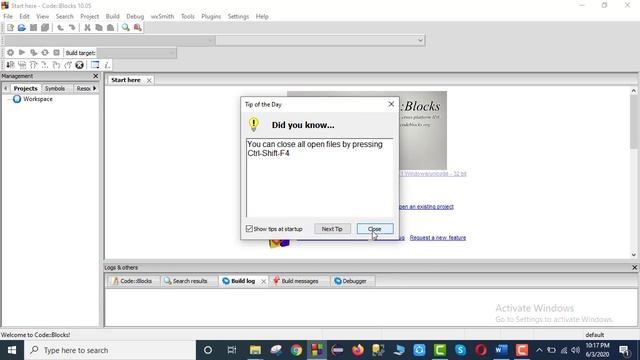Open File Explorer from the taskbar
The image size is (640, 360).
tap(256, 350)
